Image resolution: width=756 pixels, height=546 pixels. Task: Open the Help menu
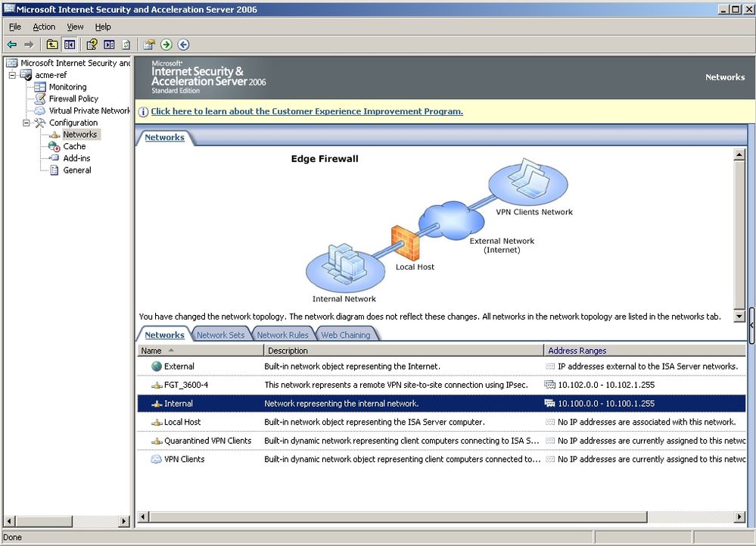point(103,27)
